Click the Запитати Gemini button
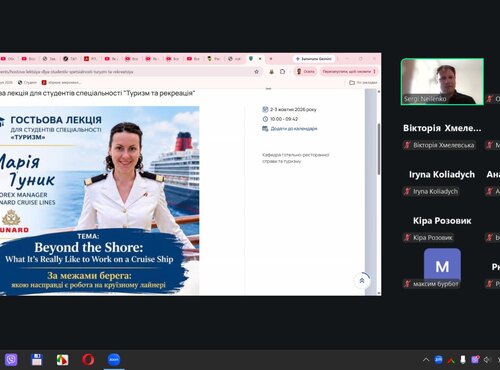Viewport: 500px width, 370px height. [314, 59]
